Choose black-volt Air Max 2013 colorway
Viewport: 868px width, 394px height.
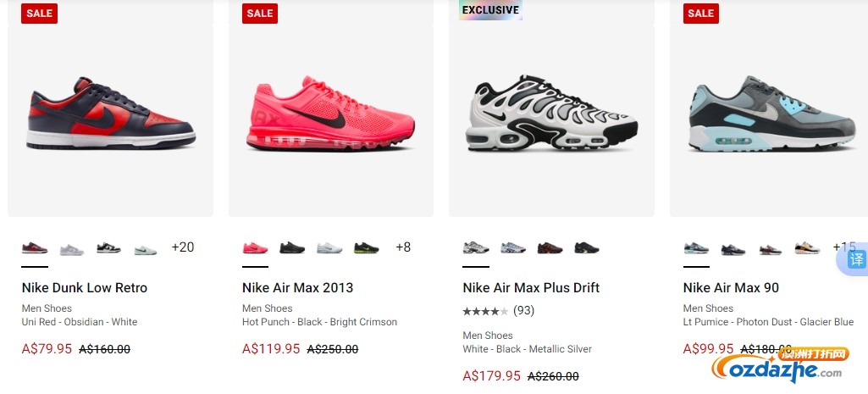pos(367,247)
